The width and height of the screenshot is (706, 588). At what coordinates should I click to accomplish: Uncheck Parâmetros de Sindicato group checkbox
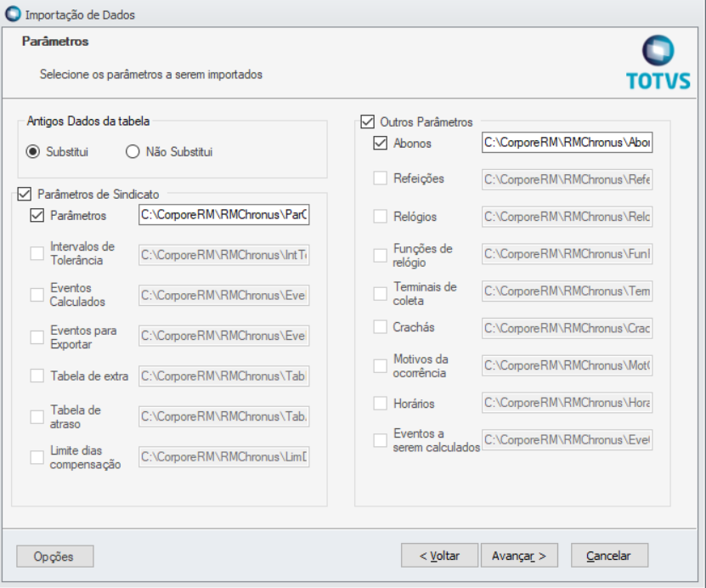(x=25, y=194)
